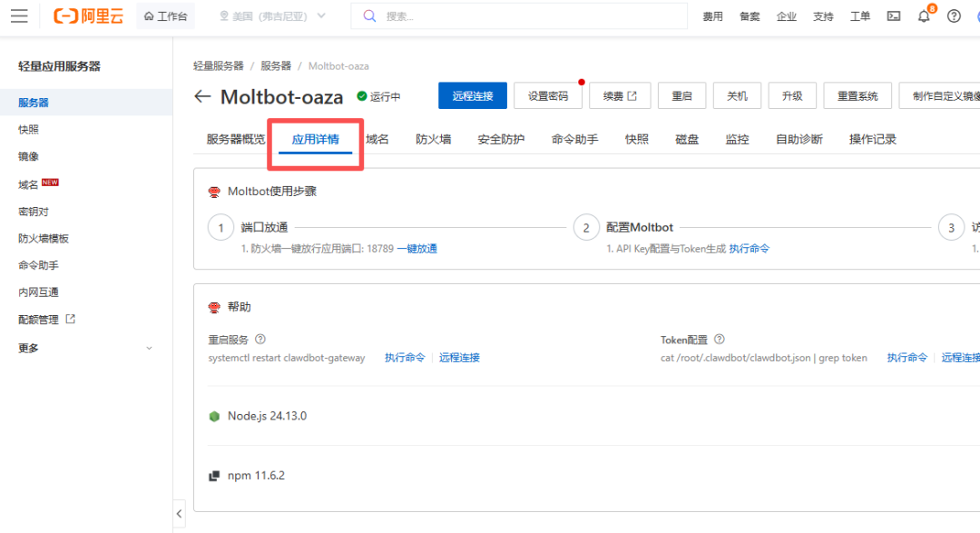Open the Cloud Shell terminal icon
The width and height of the screenshot is (980, 533).
894,16
